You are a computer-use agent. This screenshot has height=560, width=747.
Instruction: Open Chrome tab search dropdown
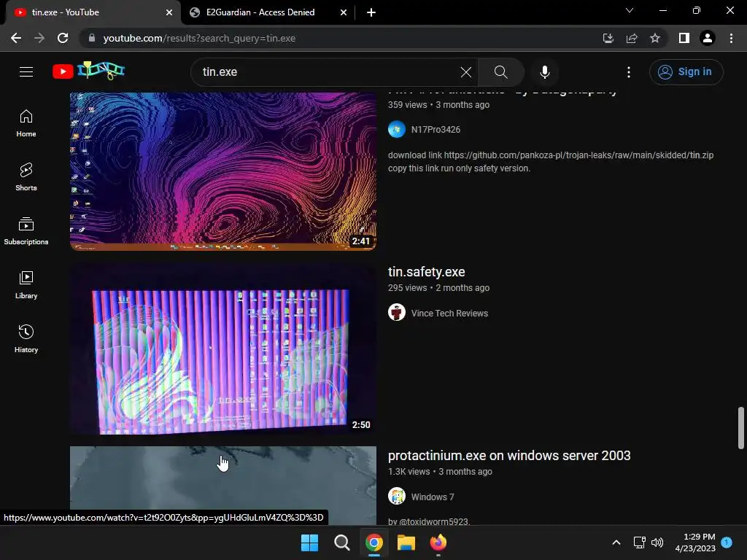click(x=630, y=10)
